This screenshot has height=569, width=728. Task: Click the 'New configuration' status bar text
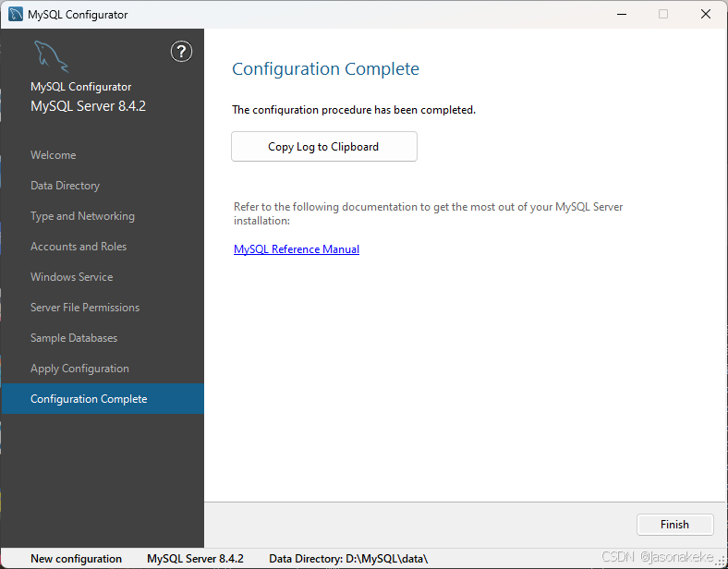click(76, 559)
